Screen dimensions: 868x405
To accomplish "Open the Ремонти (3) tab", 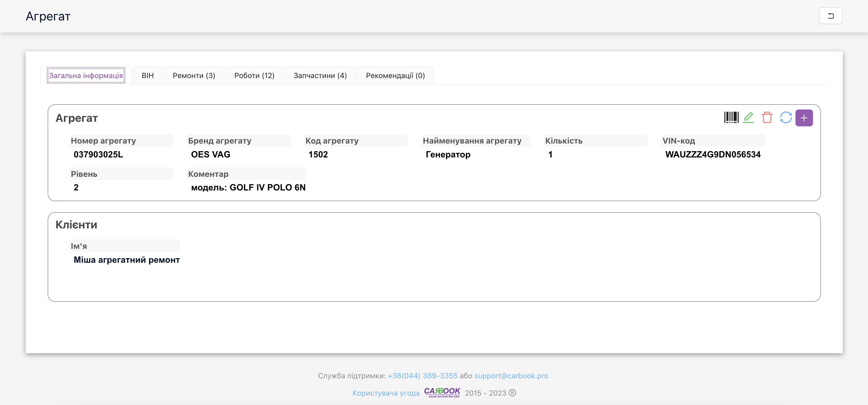I will point(194,75).
